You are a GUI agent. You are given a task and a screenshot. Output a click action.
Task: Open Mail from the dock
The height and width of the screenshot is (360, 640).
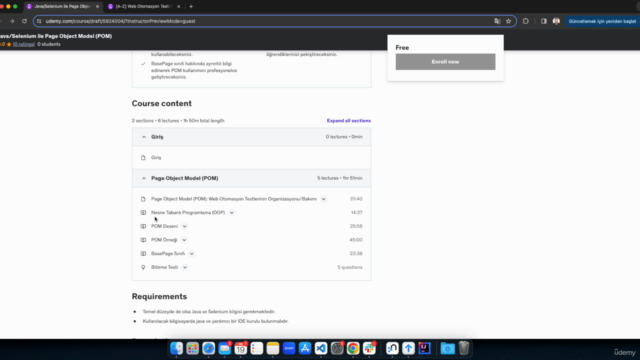224,348
